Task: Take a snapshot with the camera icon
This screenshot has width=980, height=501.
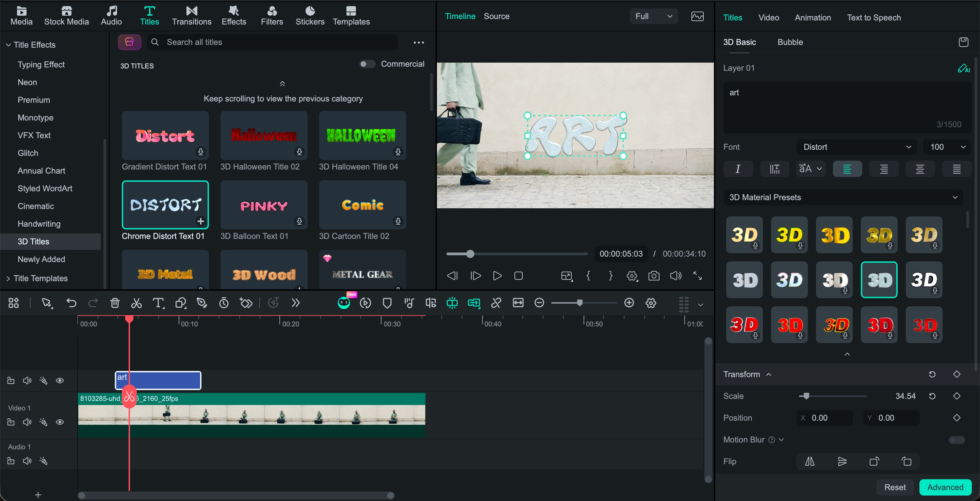Action: click(x=654, y=276)
